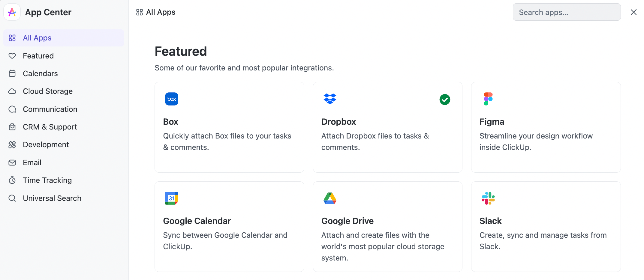Click the ClickUp App Center logo
Viewport: 644px width, 280px height.
(12, 12)
